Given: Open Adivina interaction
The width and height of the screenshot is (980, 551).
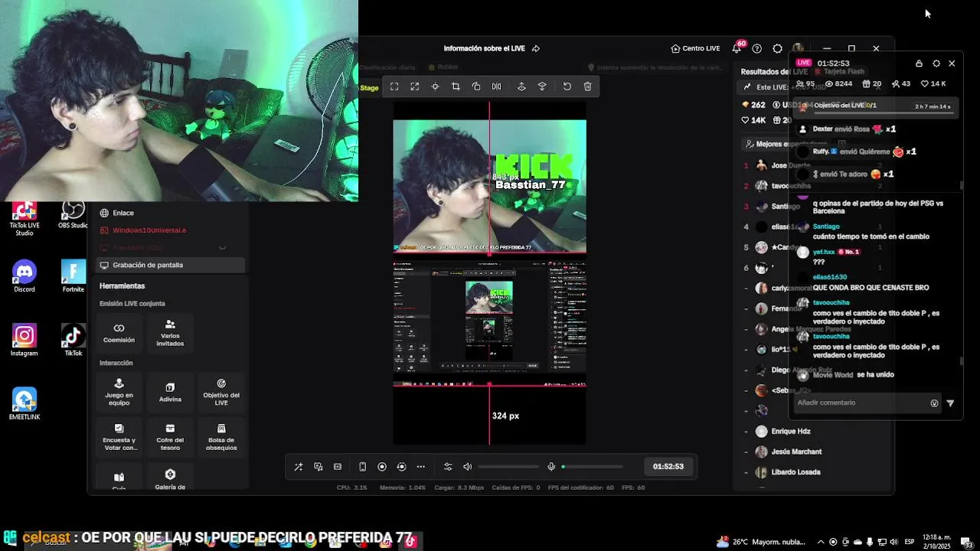Looking at the screenshot, I should 170,392.
